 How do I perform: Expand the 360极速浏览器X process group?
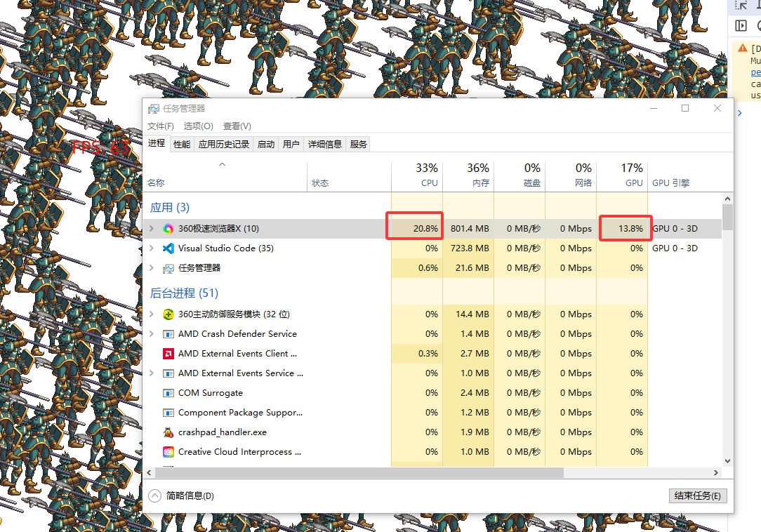point(152,229)
